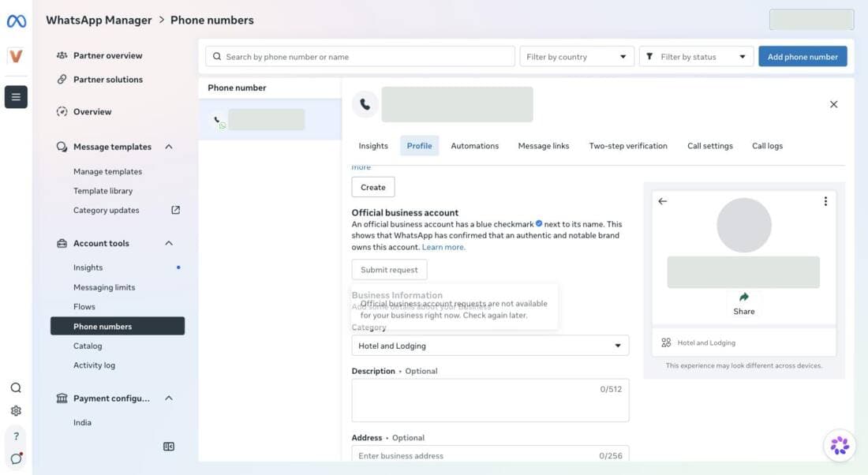The height and width of the screenshot is (475, 868).
Task: Click the Payment configuration bank icon
Action: pos(62,398)
